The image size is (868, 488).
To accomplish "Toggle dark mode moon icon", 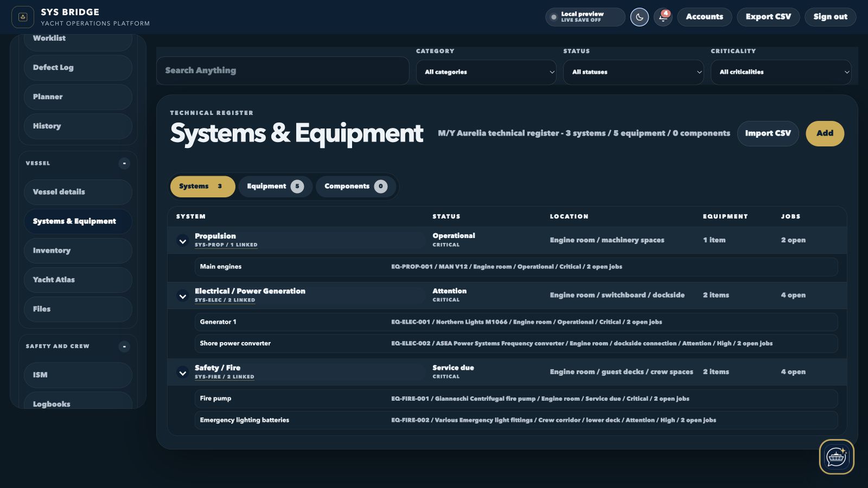I will (x=639, y=17).
